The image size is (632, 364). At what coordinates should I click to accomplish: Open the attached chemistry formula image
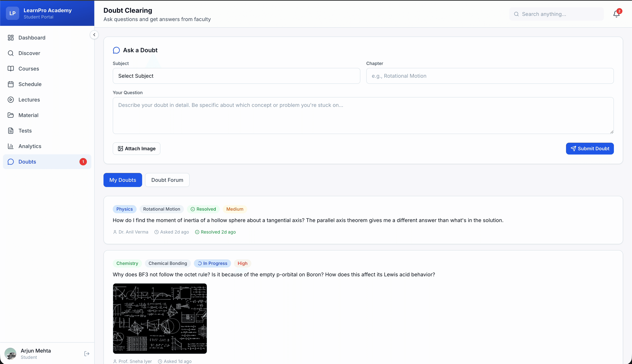click(x=159, y=319)
